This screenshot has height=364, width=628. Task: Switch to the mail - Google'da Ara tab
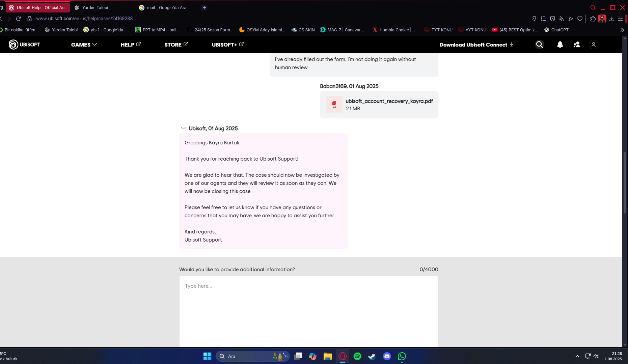[166, 7]
